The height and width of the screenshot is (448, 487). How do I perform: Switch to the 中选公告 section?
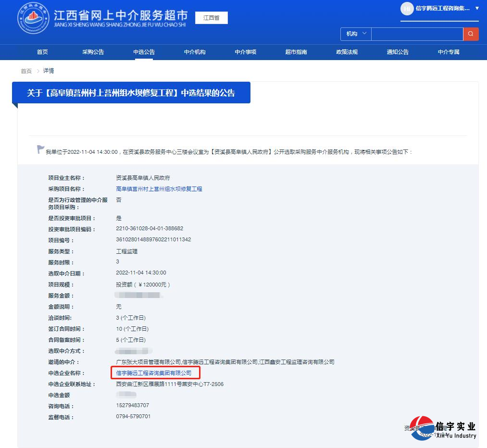pos(144,52)
